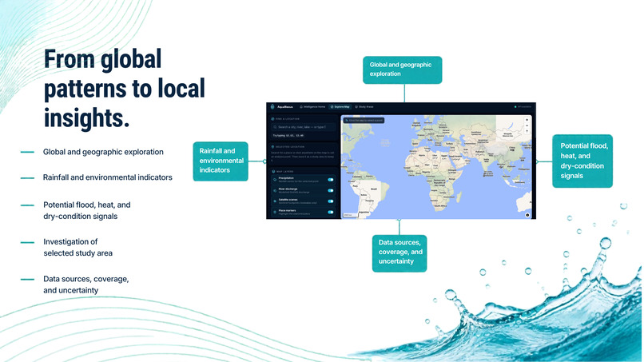Click the 'Rainfall and environmental indicators' callout box

coord(221,161)
